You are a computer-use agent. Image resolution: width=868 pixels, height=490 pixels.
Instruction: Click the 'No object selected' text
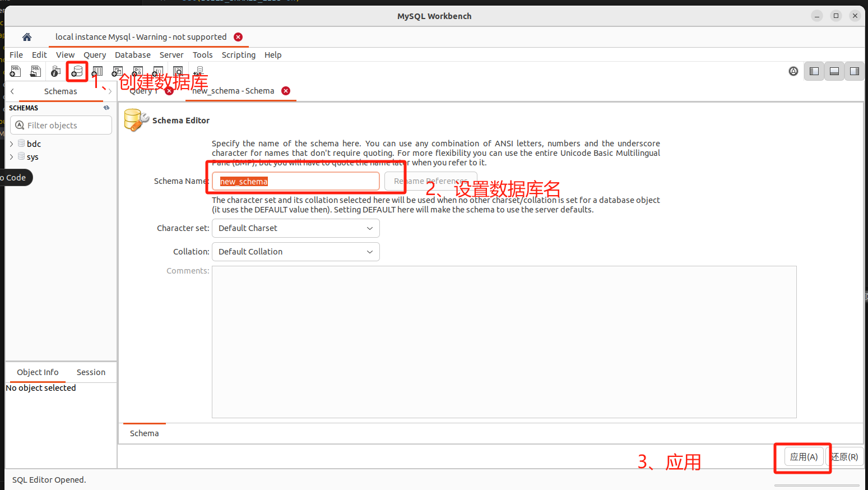pos(41,388)
